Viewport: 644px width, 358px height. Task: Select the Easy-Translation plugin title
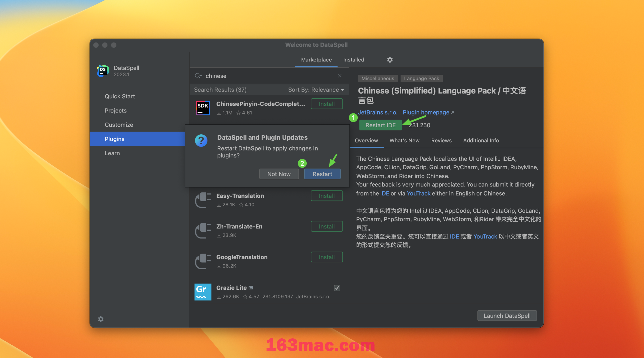[240, 196]
